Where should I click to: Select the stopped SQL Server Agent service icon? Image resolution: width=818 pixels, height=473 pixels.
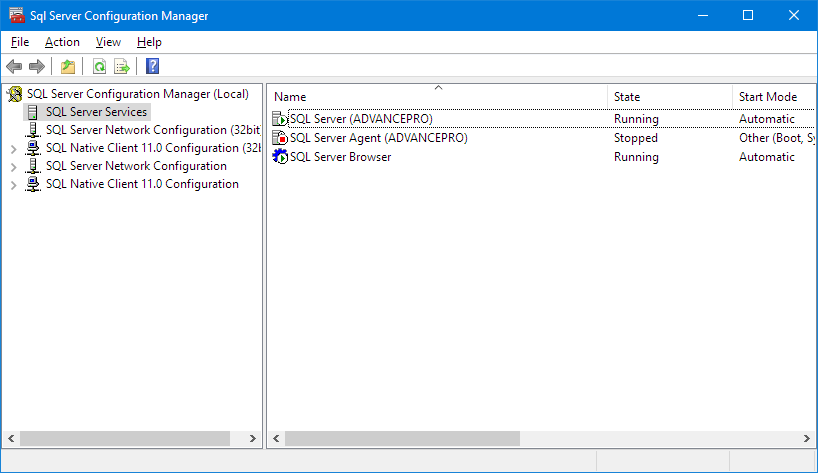pyautogui.click(x=280, y=138)
